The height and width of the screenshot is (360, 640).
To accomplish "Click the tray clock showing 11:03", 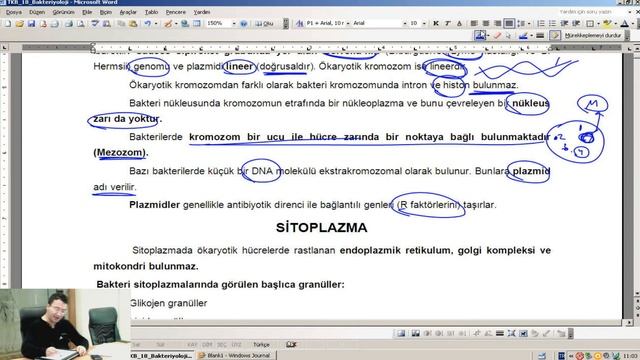I will pos(631,356).
